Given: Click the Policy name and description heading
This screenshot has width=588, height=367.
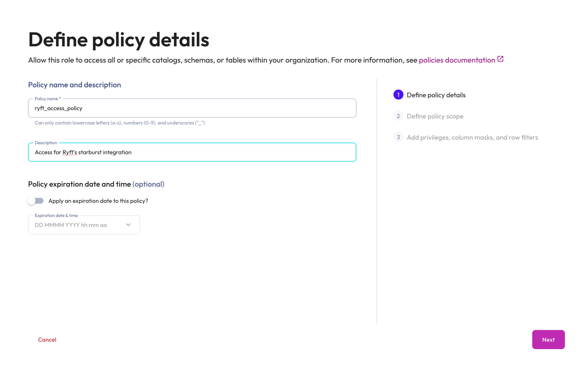Looking at the screenshot, I should click(x=75, y=85).
